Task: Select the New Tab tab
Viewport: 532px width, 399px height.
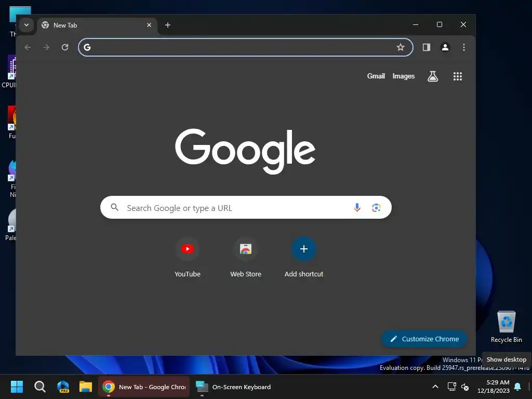Action: 97,25
